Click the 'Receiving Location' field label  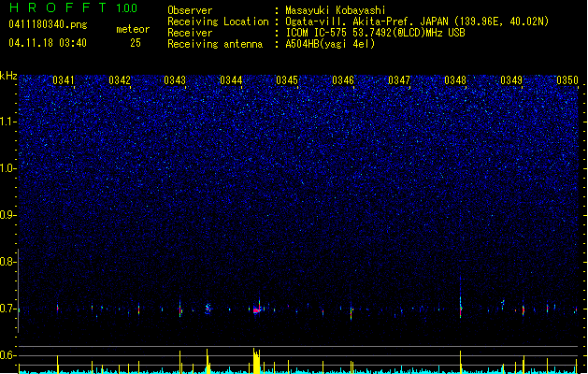coord(218,22)
